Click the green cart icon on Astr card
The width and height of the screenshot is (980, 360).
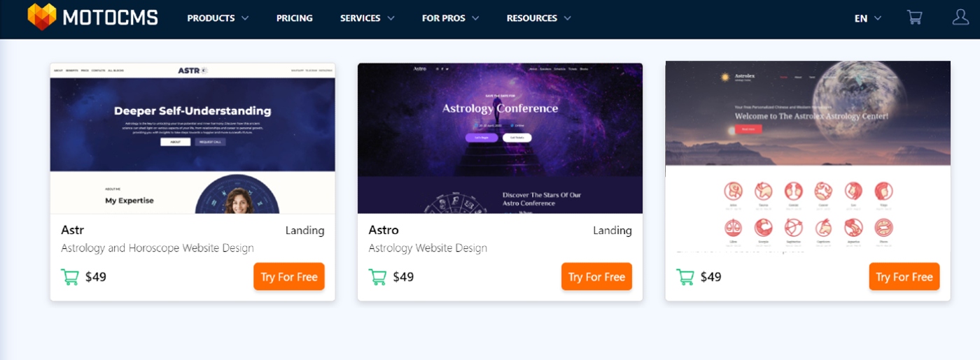pyautogui.click(x=70, y=277)
